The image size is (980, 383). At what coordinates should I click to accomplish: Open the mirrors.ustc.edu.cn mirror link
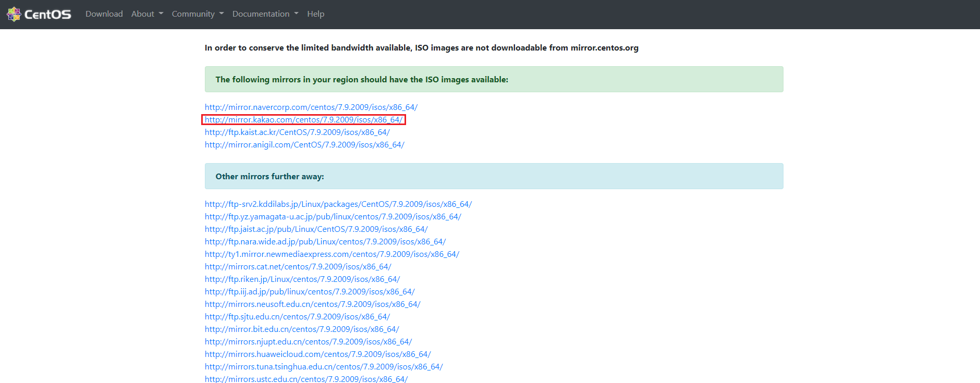[x=307, y=378]
